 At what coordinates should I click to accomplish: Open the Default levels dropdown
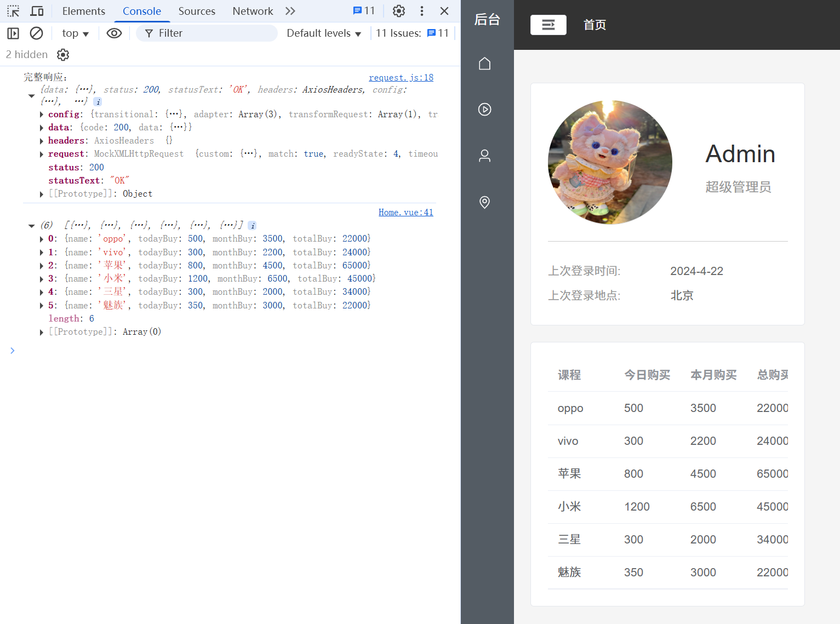(323, 33)
